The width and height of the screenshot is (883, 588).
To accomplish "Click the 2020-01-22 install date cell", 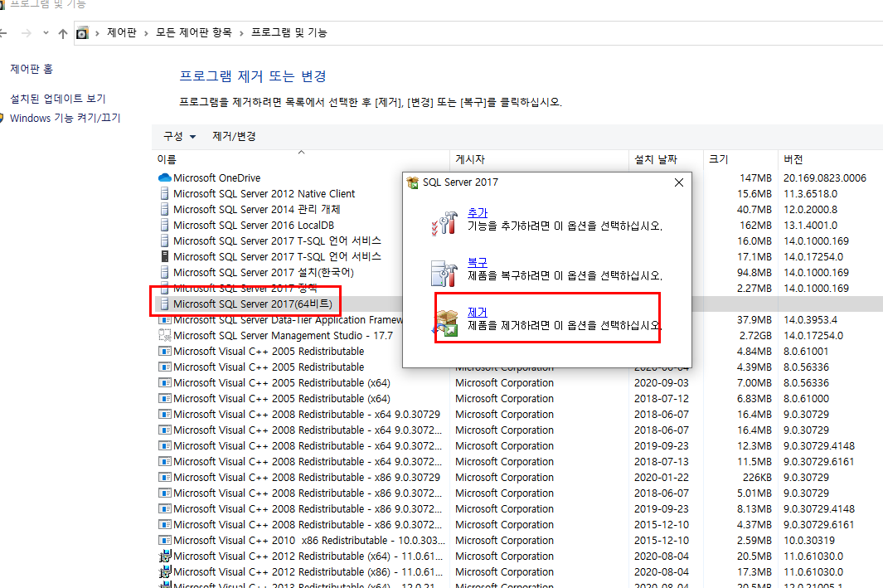I will click(662, 477).
